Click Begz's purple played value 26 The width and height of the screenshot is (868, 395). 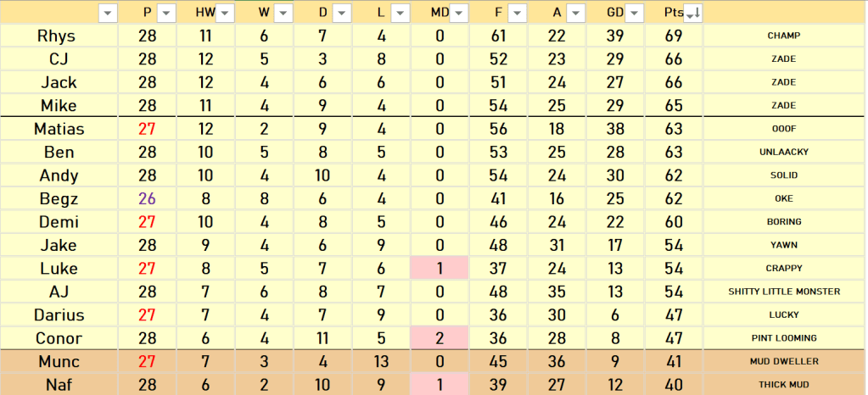(x=148, y=199)
